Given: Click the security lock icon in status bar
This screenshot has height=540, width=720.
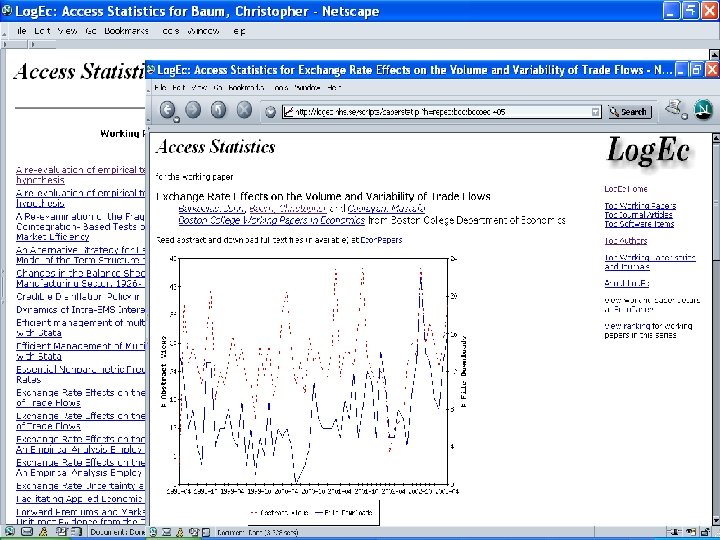Looking at the screenshot, I should 707,532.
